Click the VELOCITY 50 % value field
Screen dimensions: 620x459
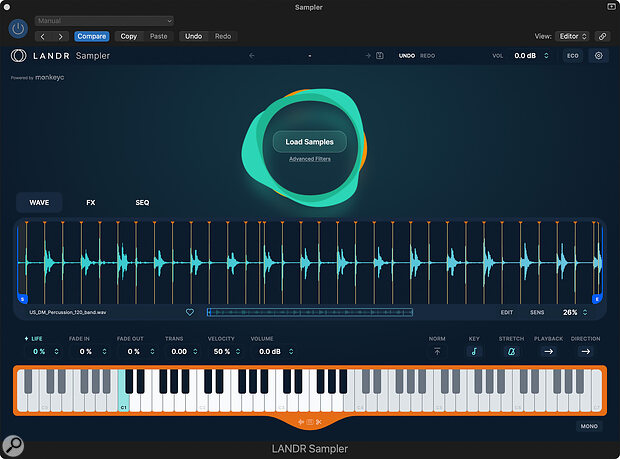click(222, 351)
